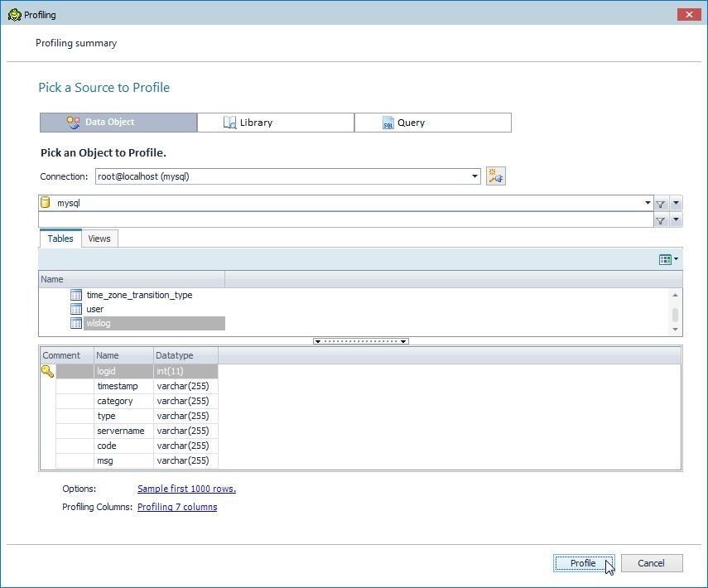Select the Query source tab
Viewport: 708px width, 588px height.
[433, 123]
